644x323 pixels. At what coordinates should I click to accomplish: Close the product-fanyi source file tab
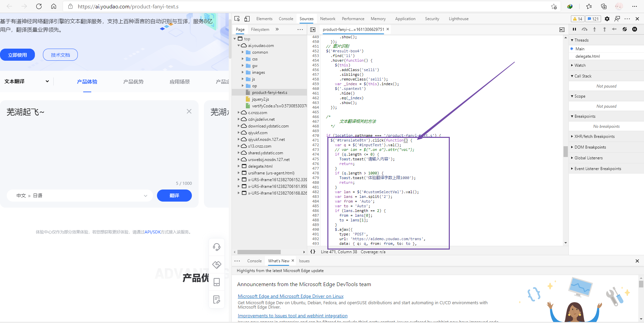(x=388, y=29)
